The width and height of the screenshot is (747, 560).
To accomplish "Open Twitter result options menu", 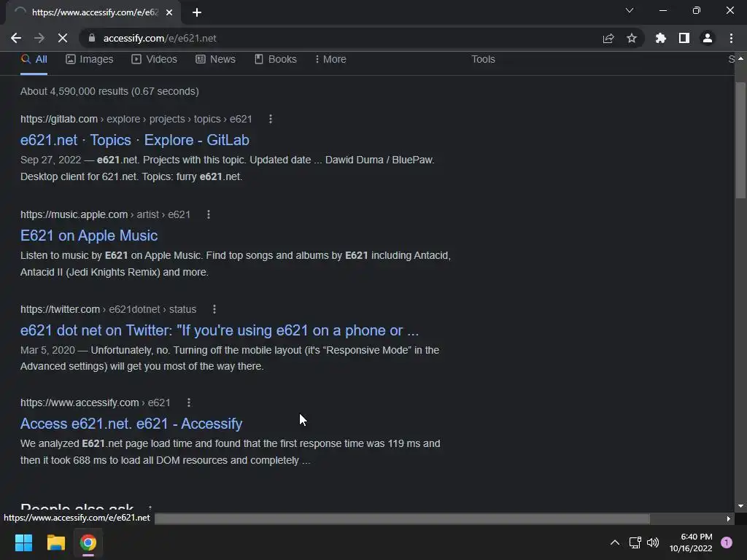I will pos(214,309).
